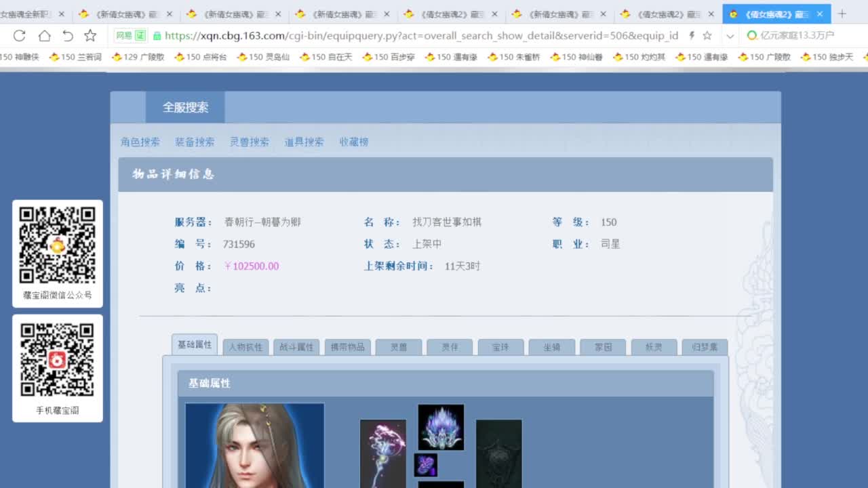This screenshot has height=488, width=868.
Task: Click the 手机藏宝阁 QR code
Action: (57, 360)
